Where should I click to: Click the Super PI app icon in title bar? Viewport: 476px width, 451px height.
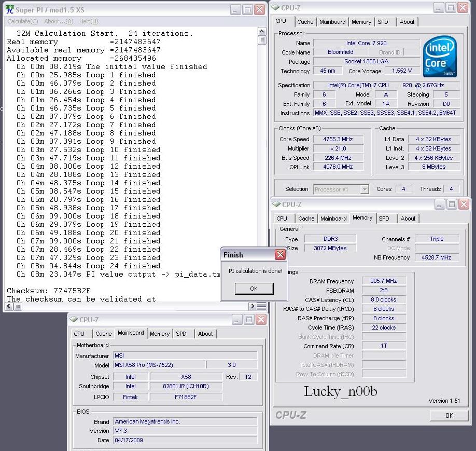point(10,10)
